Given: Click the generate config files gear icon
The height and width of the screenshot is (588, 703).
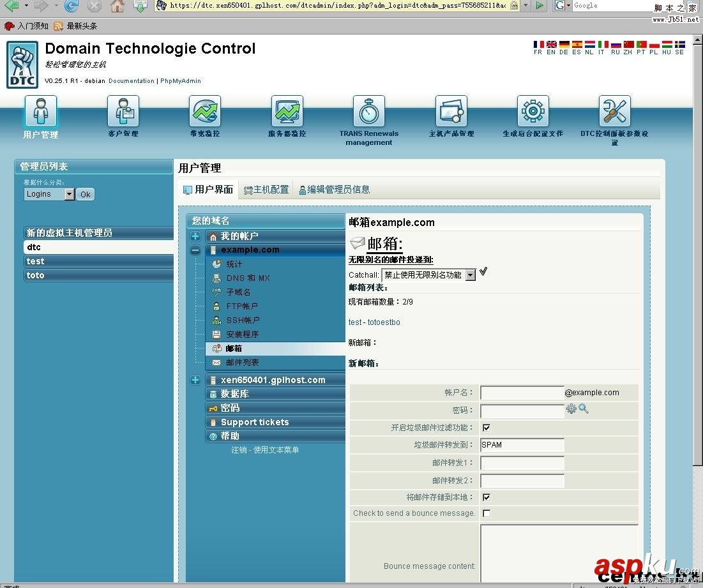Looking at the screenshot, I should click(533, 111).
